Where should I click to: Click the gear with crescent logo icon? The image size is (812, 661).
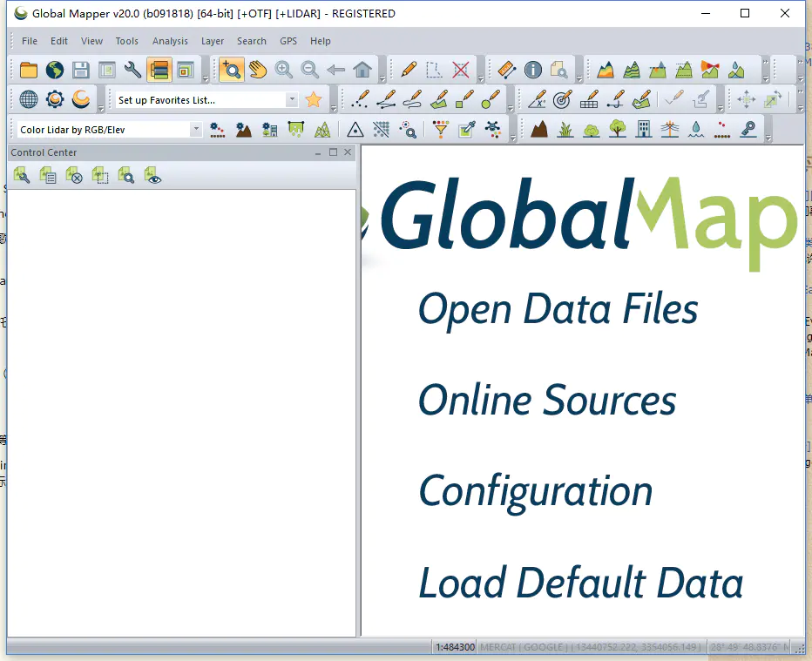coord(54,99)
